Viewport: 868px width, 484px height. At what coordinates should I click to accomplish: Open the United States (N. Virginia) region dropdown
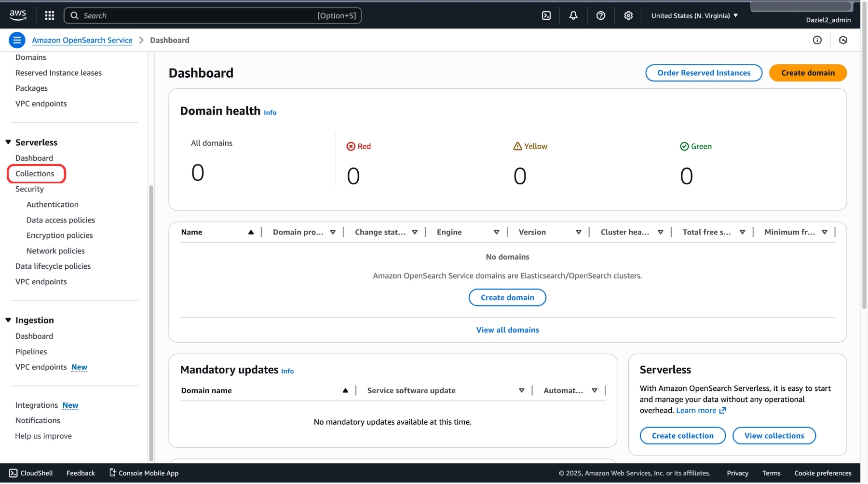[694, 15]
